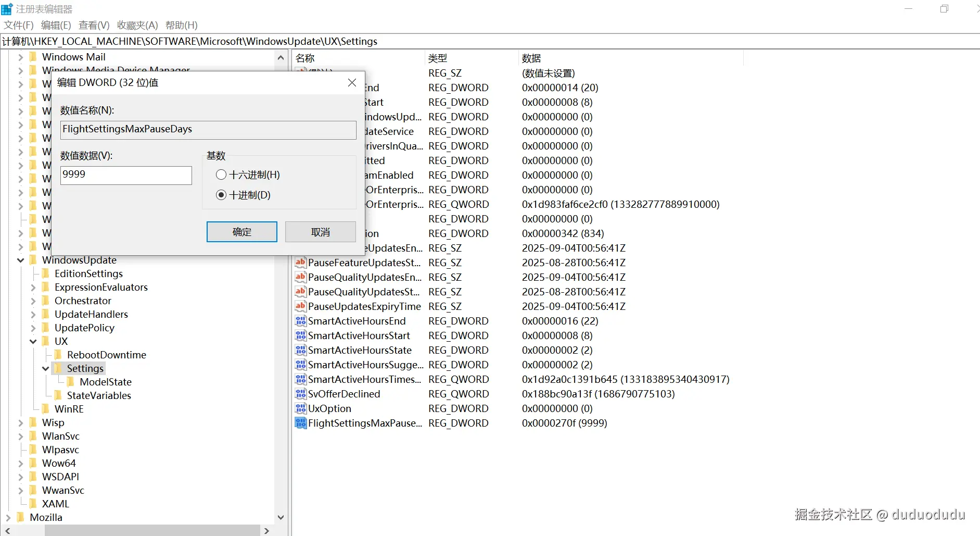This screenshot has height=536, width=980.
Task: Collapse the WindowsUpdate tree node
Action: 21,260
